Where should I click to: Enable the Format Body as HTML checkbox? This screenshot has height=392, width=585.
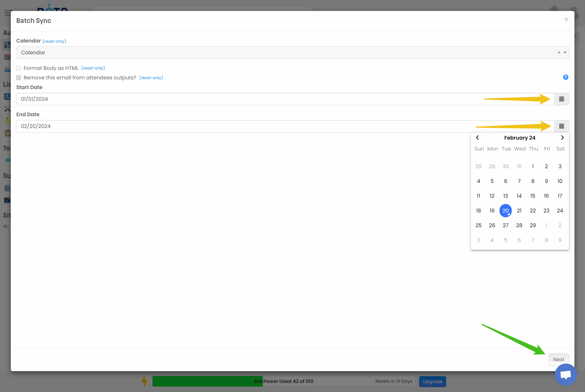[19, 68]
